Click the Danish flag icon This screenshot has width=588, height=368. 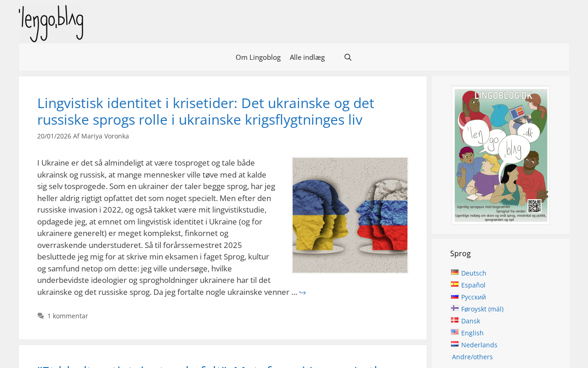(x=455, y=320)
